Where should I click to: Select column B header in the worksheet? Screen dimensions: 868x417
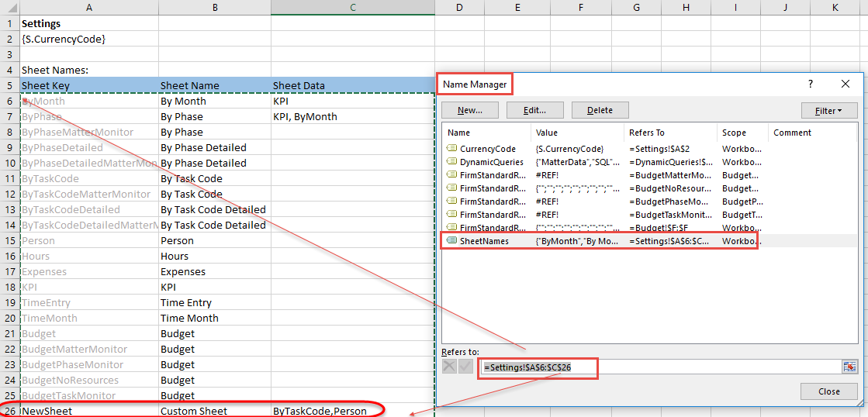[x=214, y=7]
